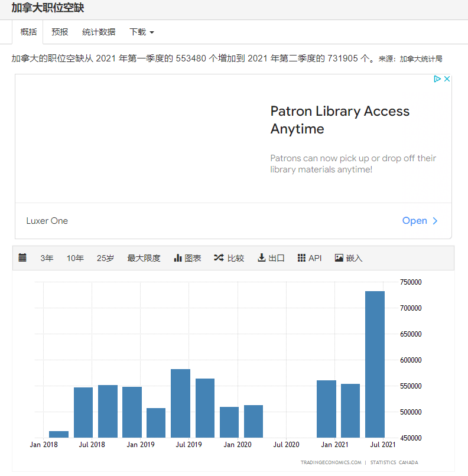Click the 750000 axis label
This screenshot has width=468, height=476.
411,282
